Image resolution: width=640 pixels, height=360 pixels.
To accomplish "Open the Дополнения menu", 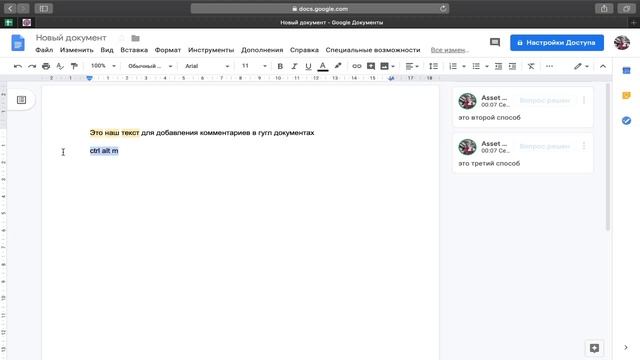I will (262, 50).
